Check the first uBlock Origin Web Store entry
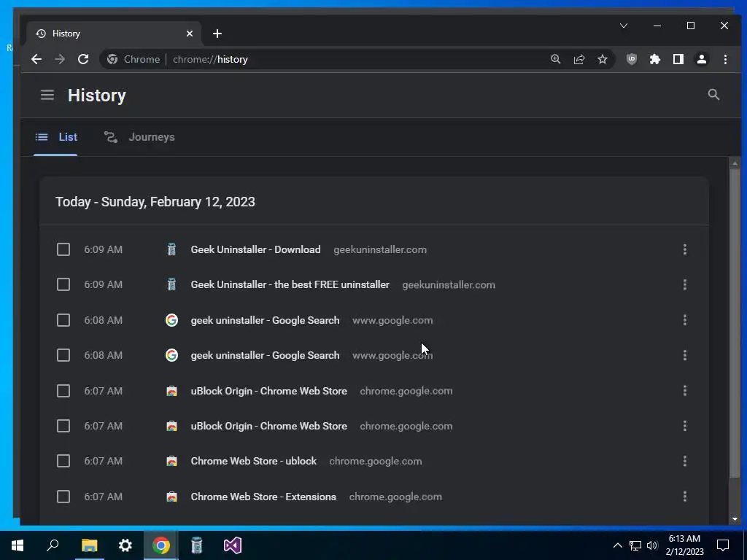The image size is (747, 560). [63, 391]
